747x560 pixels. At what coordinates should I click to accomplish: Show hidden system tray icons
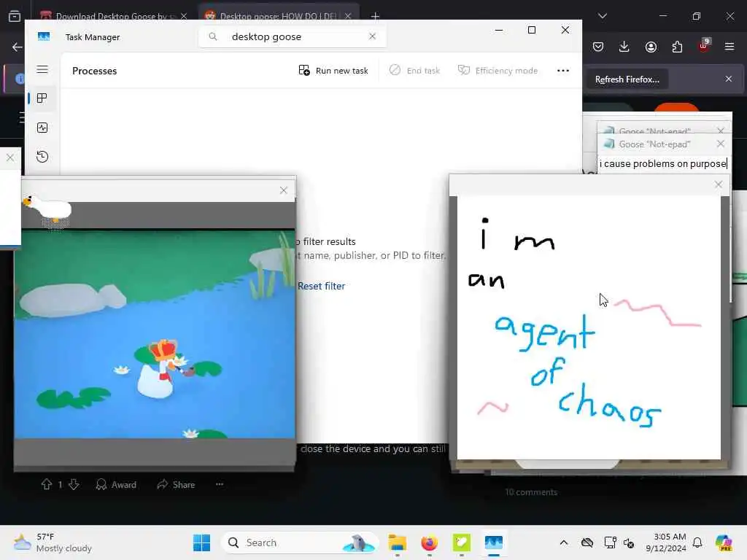point(564,542)
